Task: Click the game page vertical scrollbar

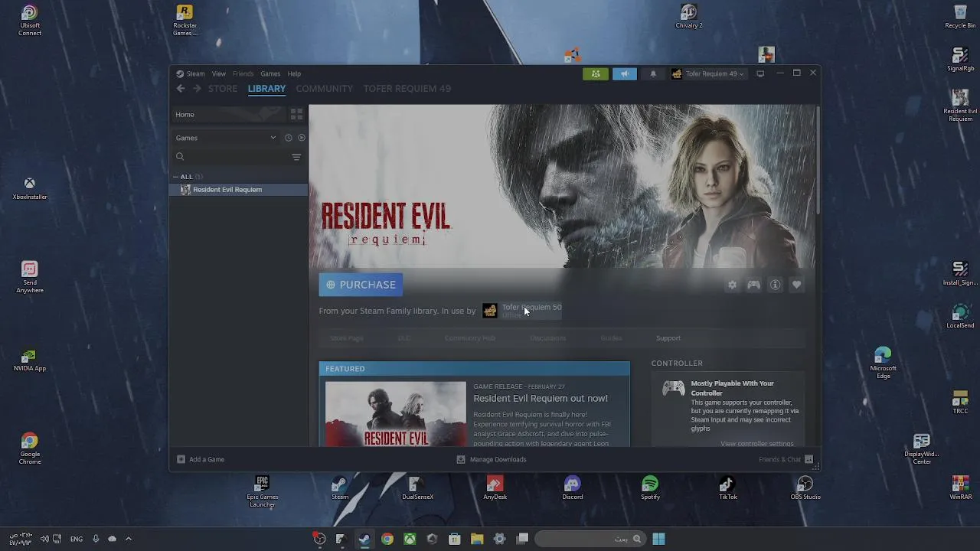Action: 818,161
